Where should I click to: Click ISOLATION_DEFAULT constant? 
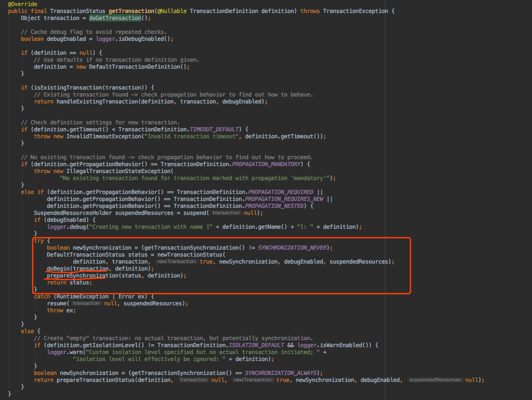257,345
